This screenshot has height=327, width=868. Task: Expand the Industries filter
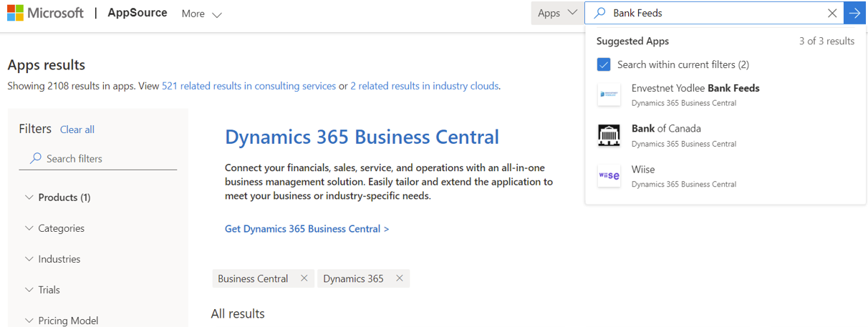(52, 259)
